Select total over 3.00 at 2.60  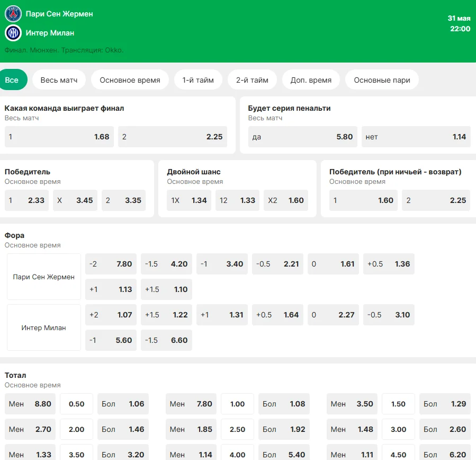click(x=445, y=429)
